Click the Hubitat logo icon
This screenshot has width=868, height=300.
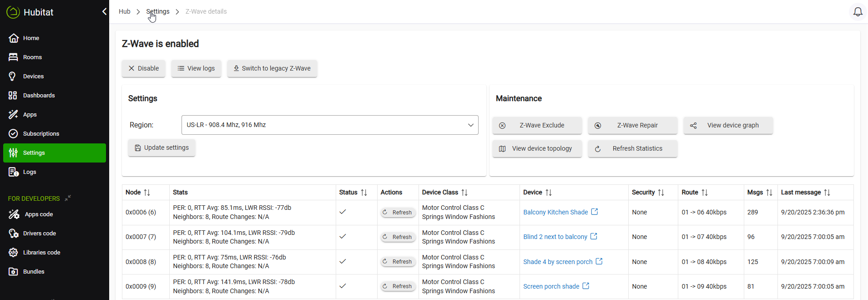point(13,12)
